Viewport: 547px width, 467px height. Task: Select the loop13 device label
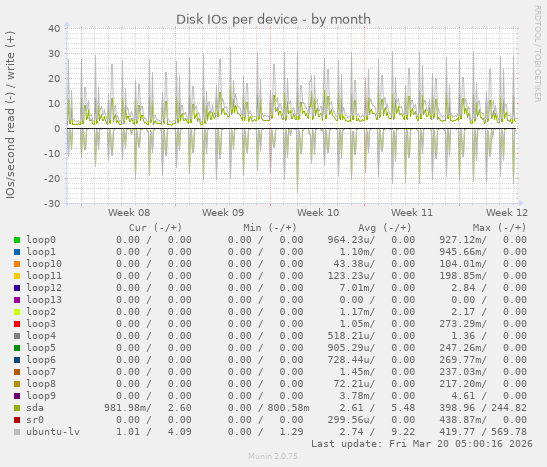[x=44, y=300]
